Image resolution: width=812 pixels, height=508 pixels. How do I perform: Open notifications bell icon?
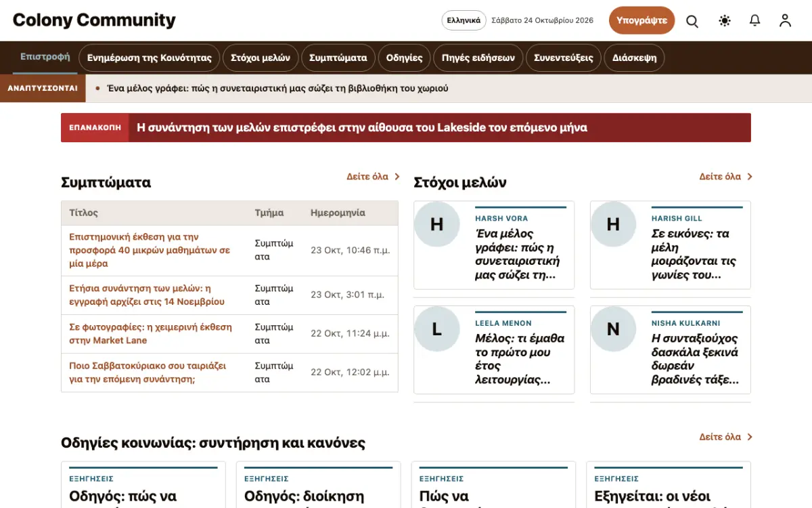(755, 21)
